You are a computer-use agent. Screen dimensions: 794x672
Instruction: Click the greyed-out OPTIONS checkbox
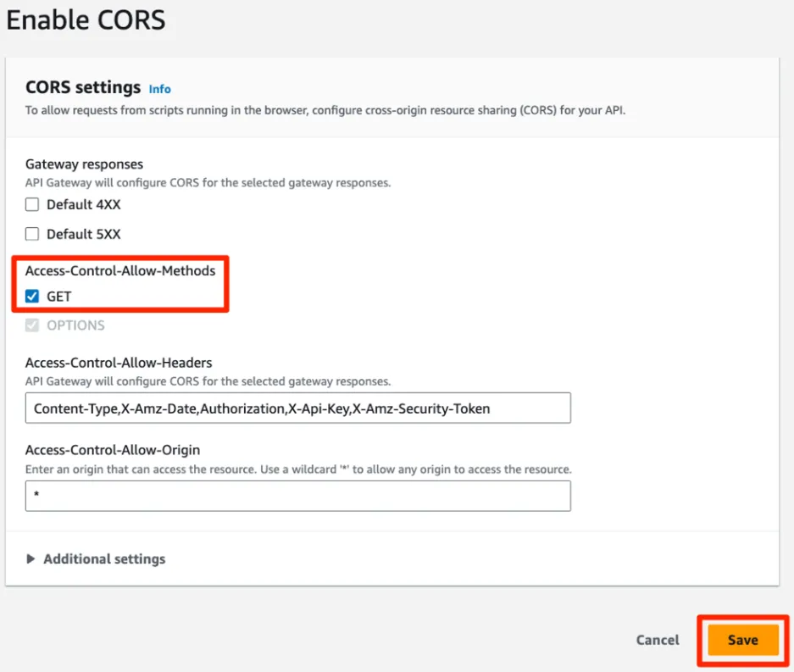click(x=32, y=325)
